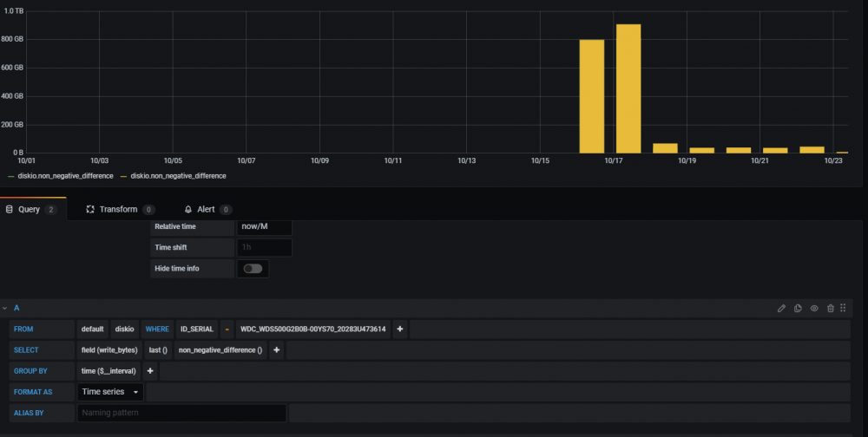The width and height of the screenshot is (868, 437).
Task: Click the SELECT row label
Action: [42, 350]
